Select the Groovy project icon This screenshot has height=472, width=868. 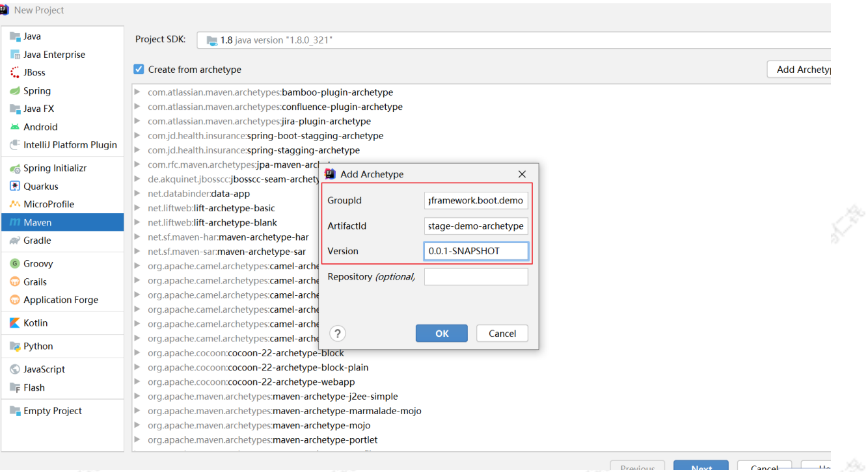coord(14,264)
